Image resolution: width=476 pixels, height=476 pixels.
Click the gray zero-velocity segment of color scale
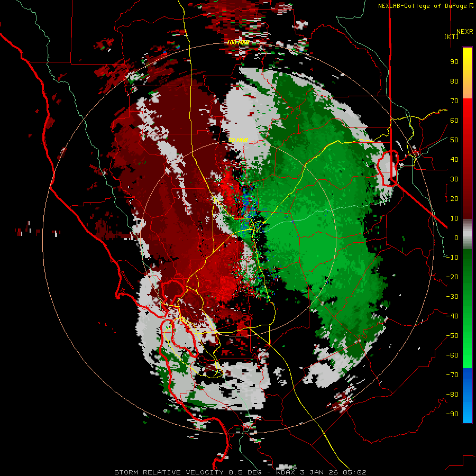[467, 235]
